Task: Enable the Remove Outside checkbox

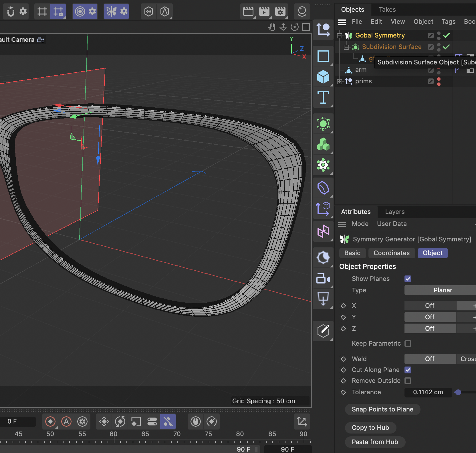Action: tap(408, 381)
